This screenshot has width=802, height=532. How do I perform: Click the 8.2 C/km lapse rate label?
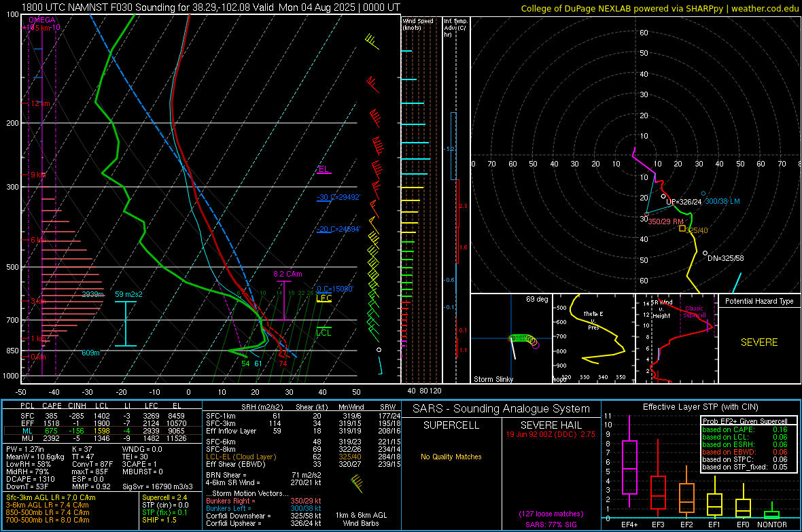click(x=287, y=274)
